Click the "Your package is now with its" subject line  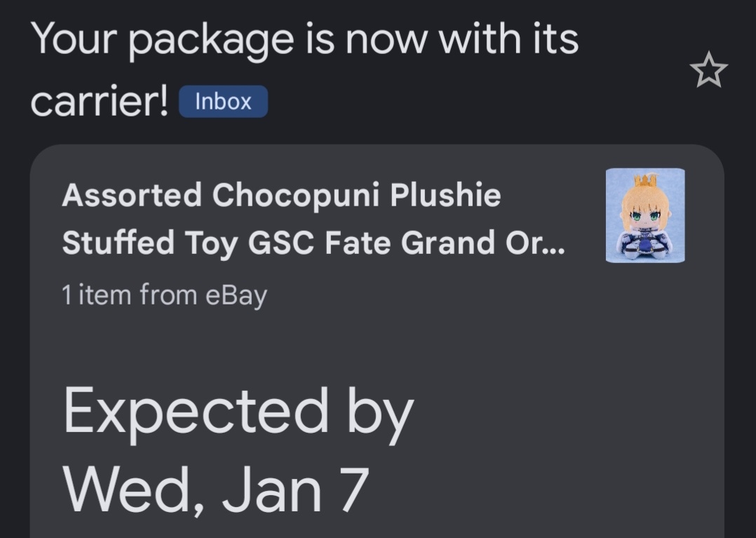click(x=305, y=39)
